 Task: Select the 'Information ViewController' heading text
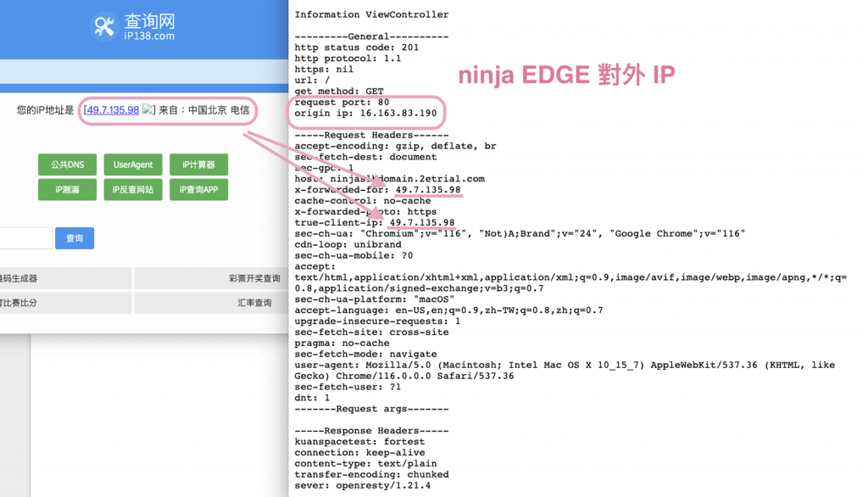coord(371,14)
